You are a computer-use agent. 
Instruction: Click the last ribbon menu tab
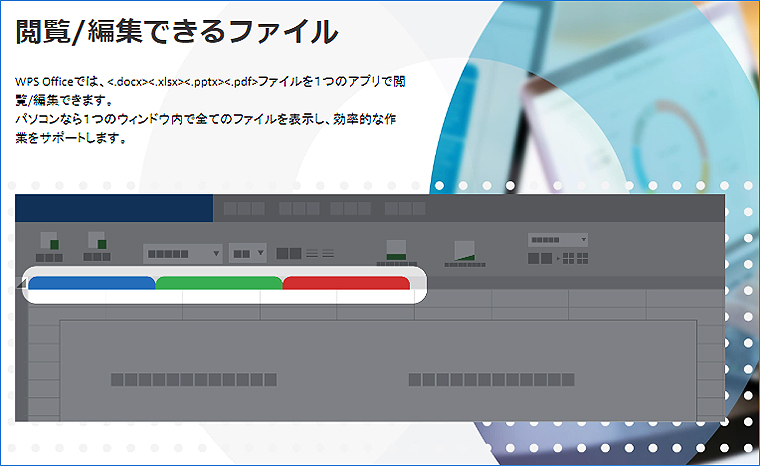[x=405, y=209]
